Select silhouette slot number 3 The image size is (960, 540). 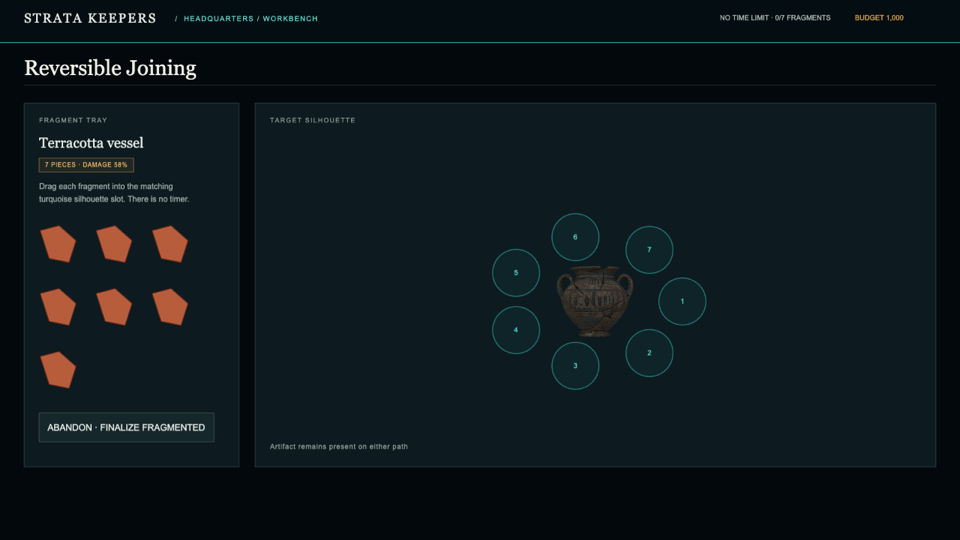[575, 366]
